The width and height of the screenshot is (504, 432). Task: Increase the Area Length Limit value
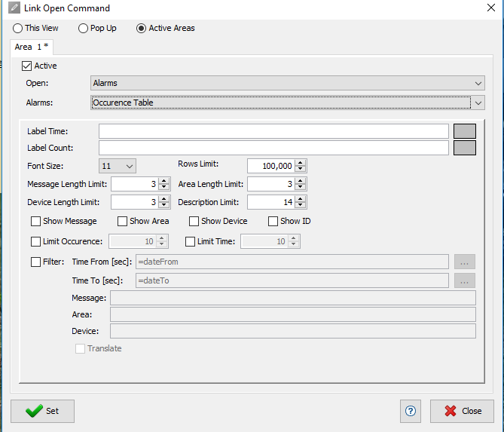300,181
